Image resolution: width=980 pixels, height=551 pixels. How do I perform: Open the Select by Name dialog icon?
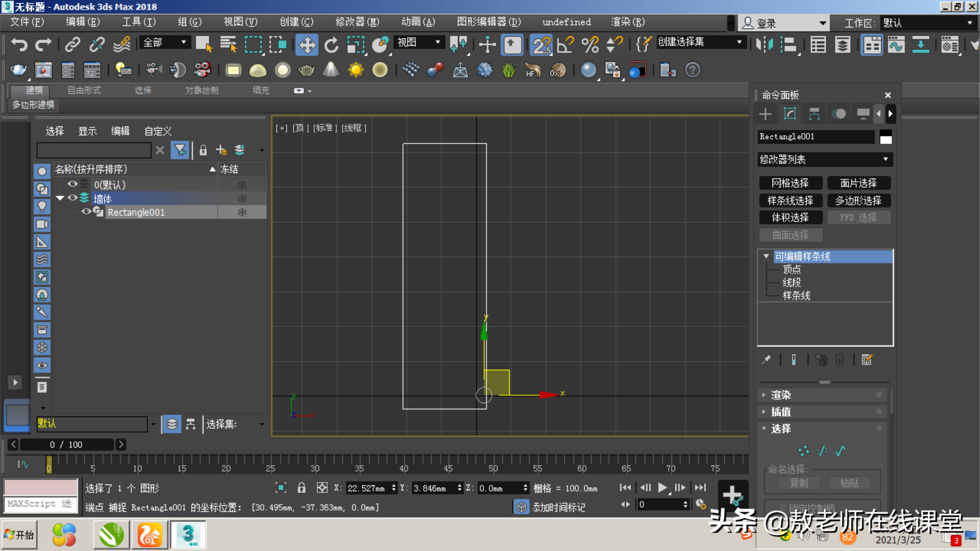coord(227,44)
